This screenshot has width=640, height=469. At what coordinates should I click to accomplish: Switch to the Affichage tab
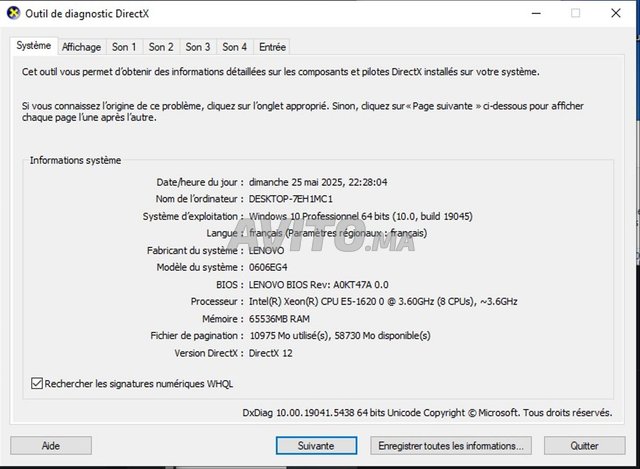click(81, 47)
